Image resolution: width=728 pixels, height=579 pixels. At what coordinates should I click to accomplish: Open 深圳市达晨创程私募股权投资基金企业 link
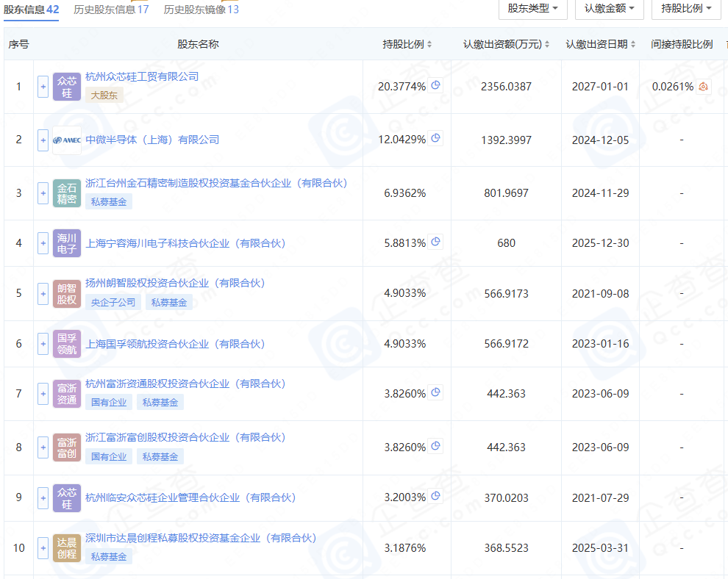click(x=201, y=538)
